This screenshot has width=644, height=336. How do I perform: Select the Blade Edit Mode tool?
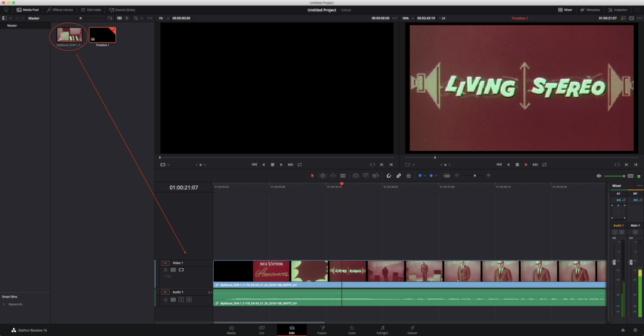343,176
